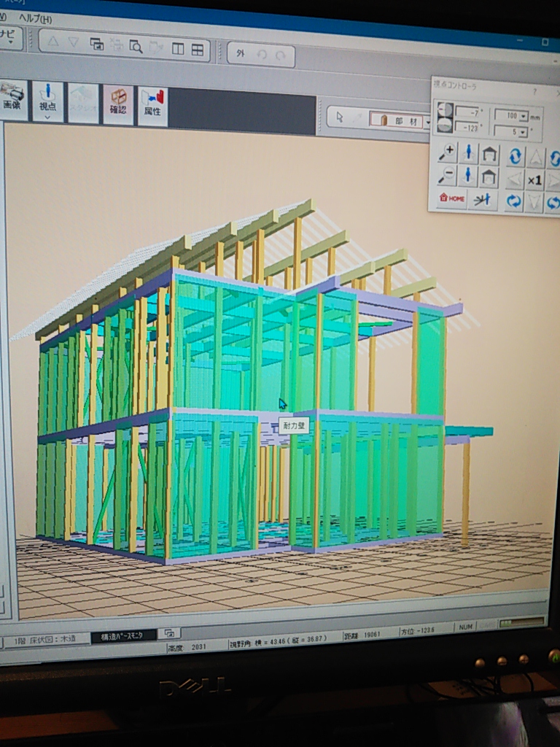
Task: Select the arrow pointer selection tool
Action: 340,118
